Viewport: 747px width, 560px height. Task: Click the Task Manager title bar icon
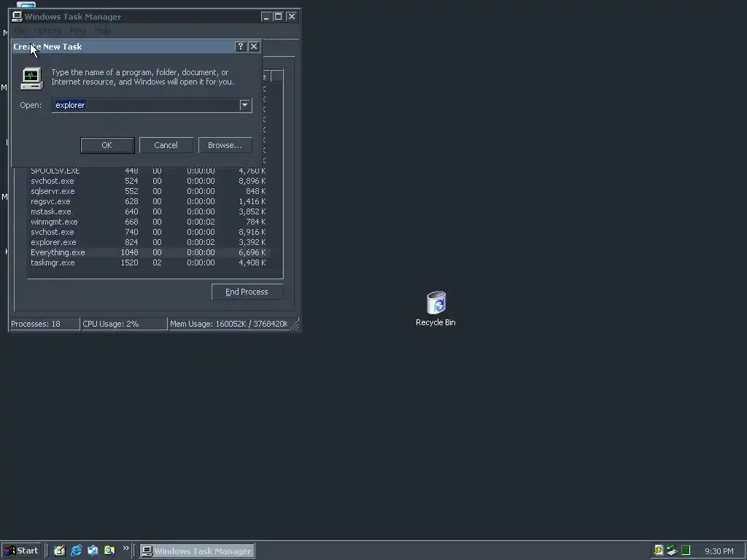pos(18,17)
